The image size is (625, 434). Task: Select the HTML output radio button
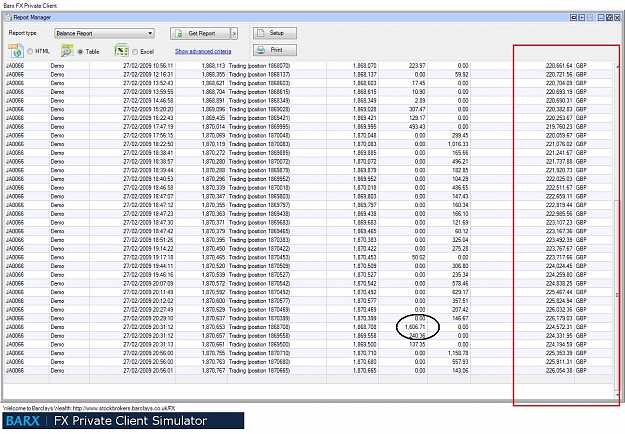click(x=30, y=51)
